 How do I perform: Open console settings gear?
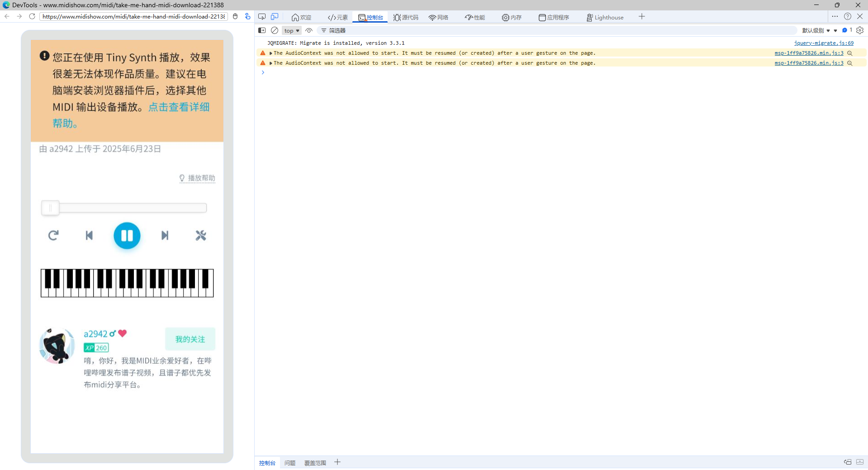pyautogui.click(x=860, y=30)
